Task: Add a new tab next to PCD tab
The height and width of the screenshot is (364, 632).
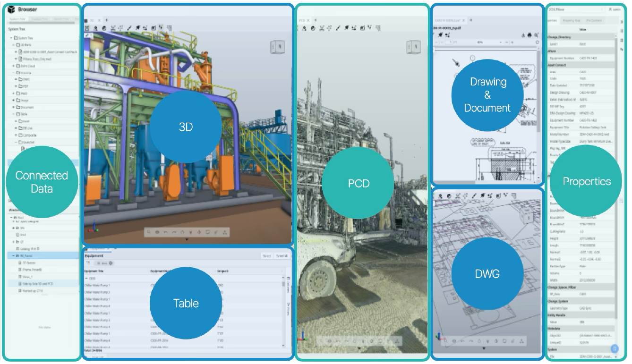Action: 314,20
